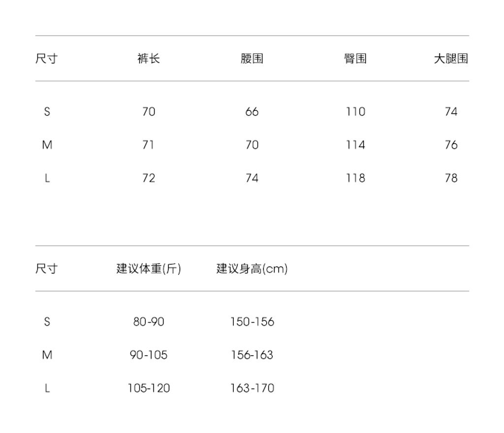Screen dimensions: 504x433
Task: Click the 90-105 weight range
Action: click(149, 355)
